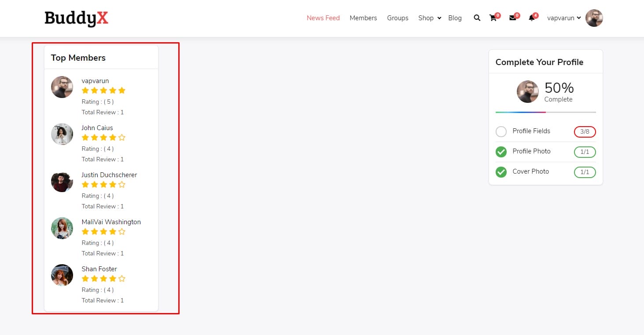Click the search magnifier icon

pyautogui.click(x=477, y=18)
